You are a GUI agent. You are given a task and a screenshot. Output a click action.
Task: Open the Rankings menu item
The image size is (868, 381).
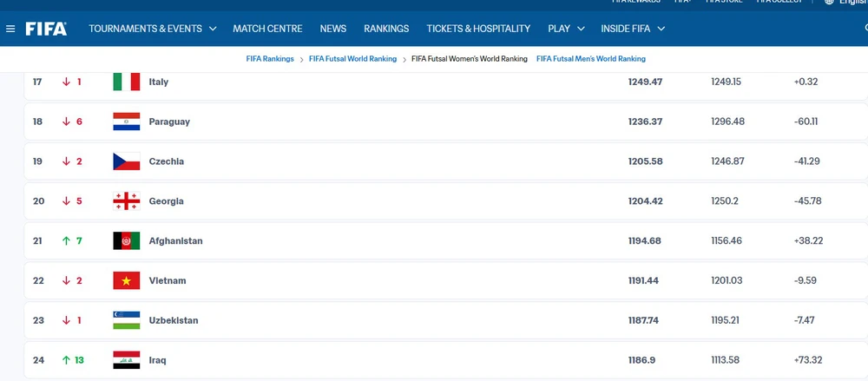coord(386,29)
